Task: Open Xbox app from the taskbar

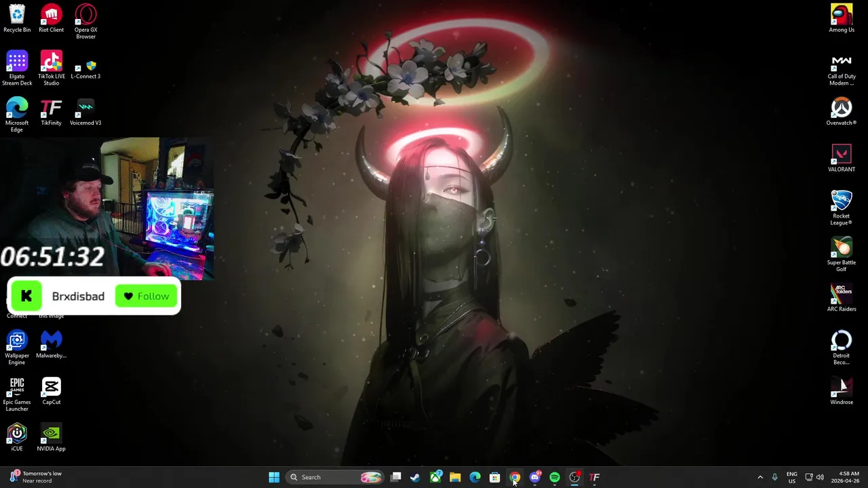Action: click(x=435, y=477)
